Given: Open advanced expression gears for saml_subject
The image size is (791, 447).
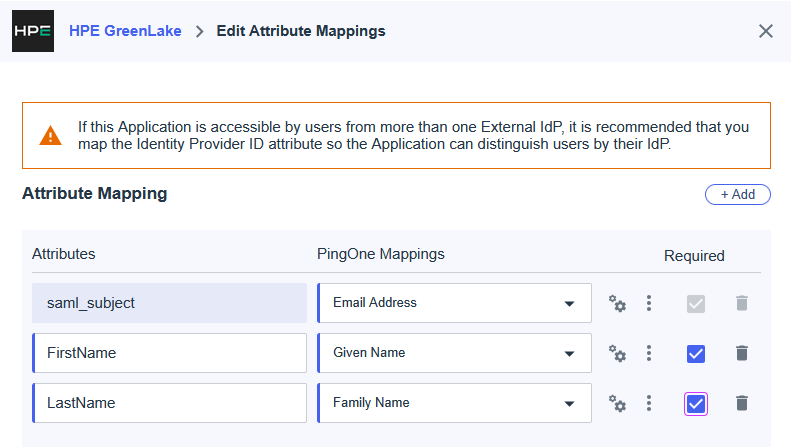Looking at the screenshot, I should point(618,303).
